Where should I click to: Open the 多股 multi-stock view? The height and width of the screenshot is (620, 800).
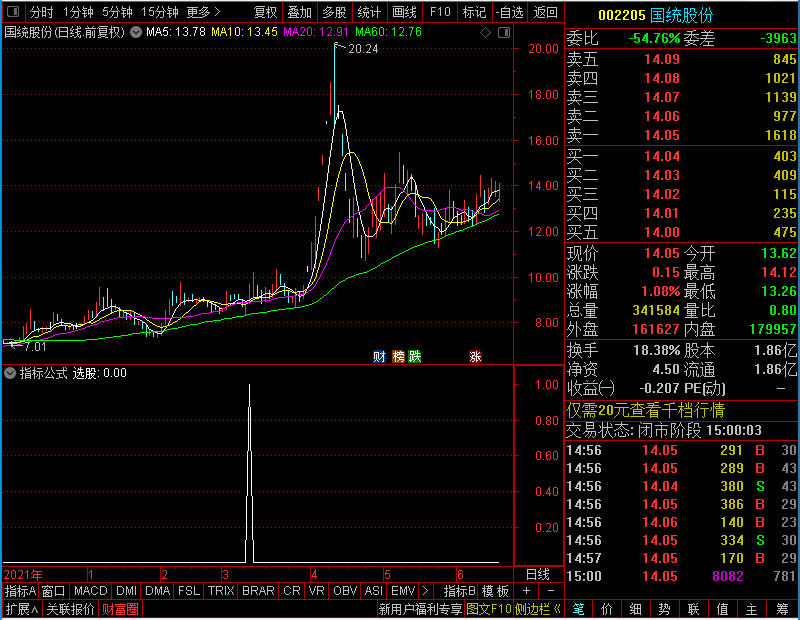point(334,12)
